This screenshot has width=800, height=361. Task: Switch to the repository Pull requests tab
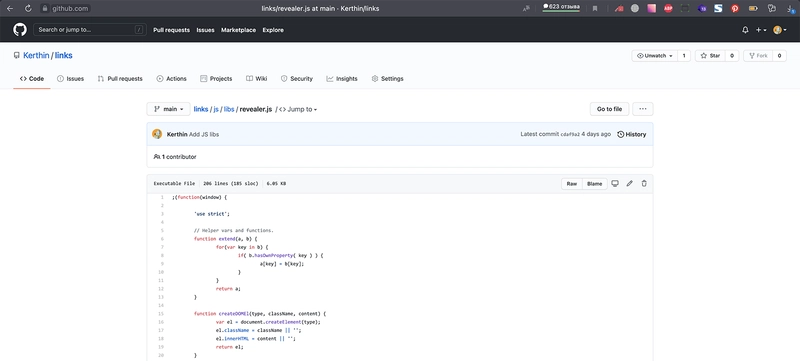coord(120,79)
